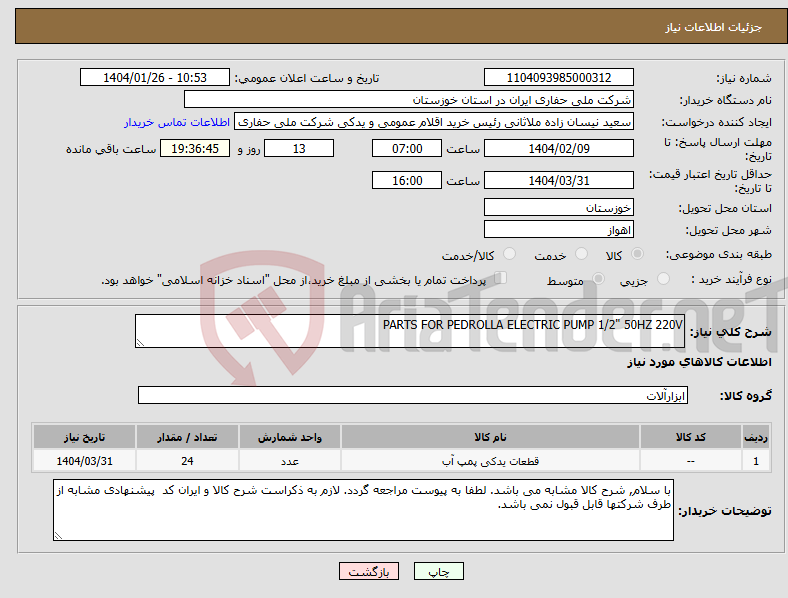This screenshot has height=598, width=788.
Task: Click the گروه کالا label
Action: click(746, 396)
